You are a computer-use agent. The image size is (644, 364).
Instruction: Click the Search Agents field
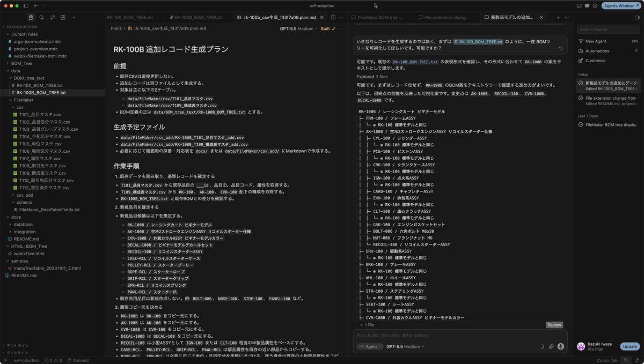tap(608, 29)
